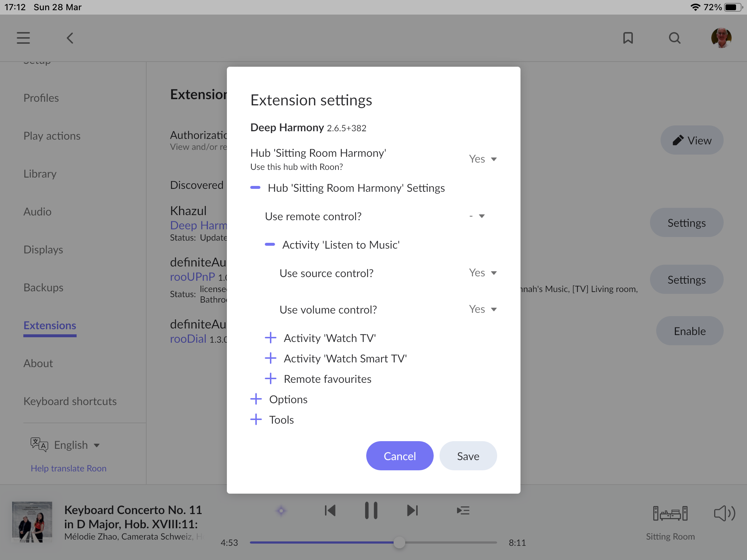Image resolution: width=747 pixels, height=560 pixels.
Task: Click the back arrow icon
Action: click(70, 38)
